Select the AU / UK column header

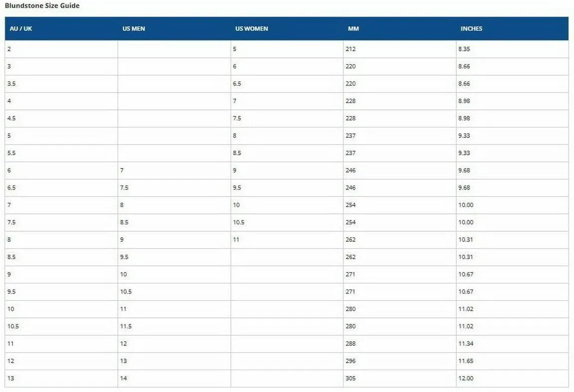pyautogui.click(x=21, y=28)
